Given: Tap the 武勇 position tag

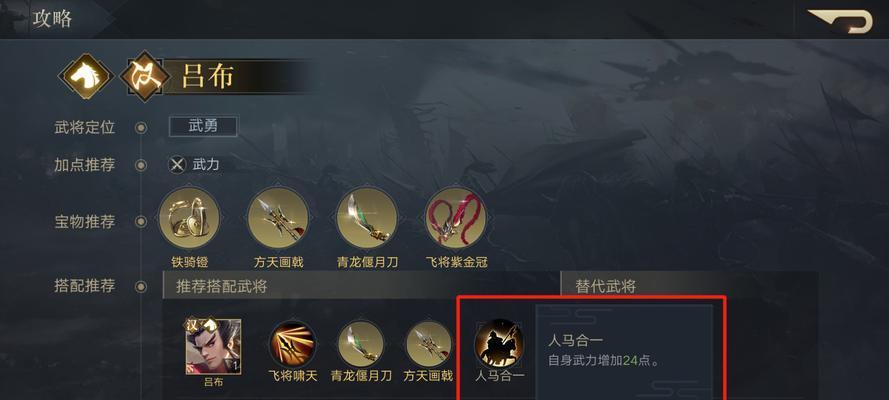Looking at the screenshot, I should (203, 126).
